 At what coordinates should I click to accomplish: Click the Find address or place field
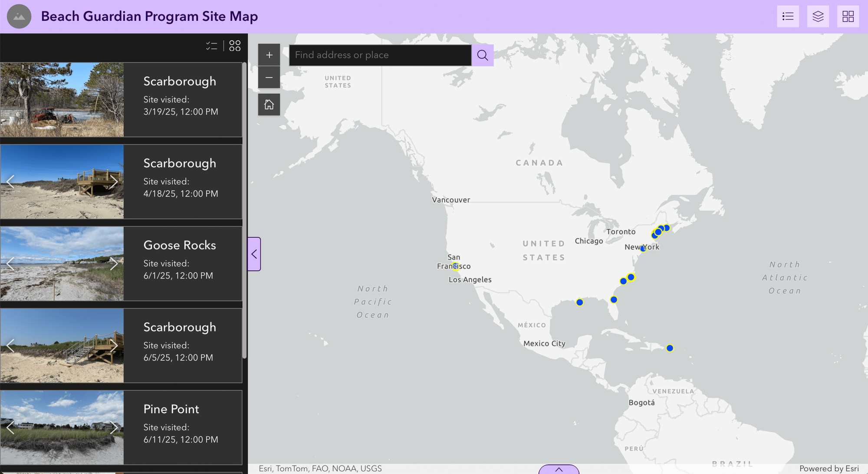tap(380, 55)
